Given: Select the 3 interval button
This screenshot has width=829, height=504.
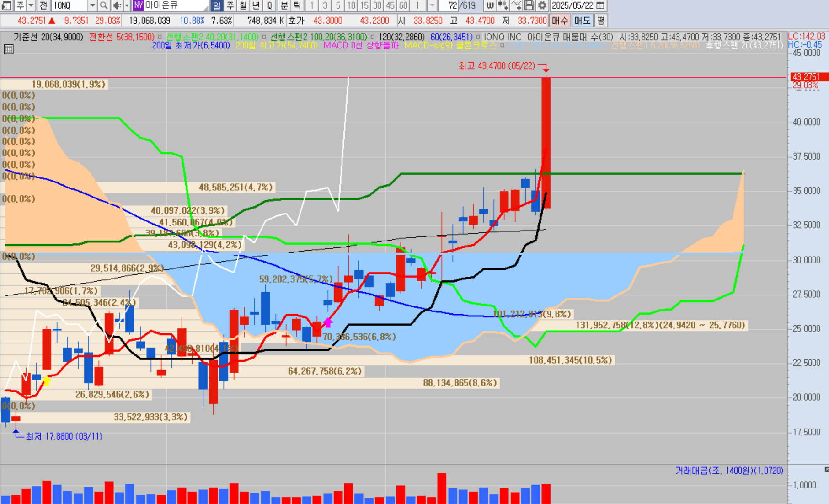Looking at the screenshot, I should click(325, 5).
